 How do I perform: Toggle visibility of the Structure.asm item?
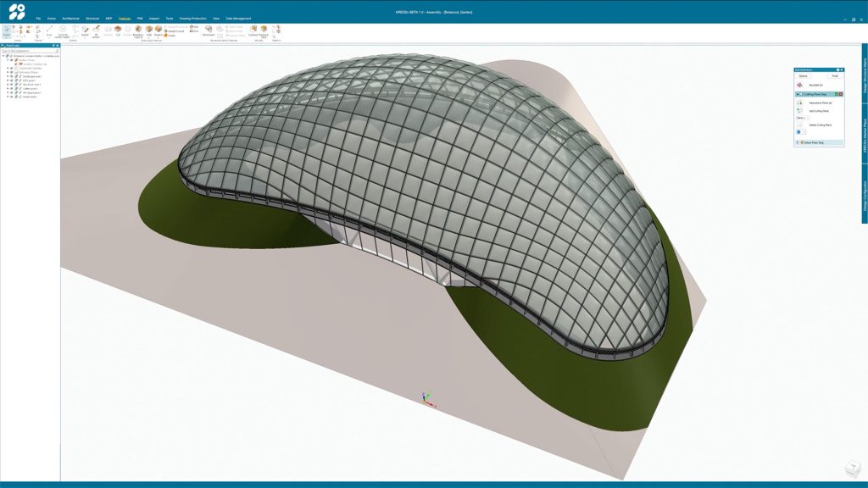(11, 85)
